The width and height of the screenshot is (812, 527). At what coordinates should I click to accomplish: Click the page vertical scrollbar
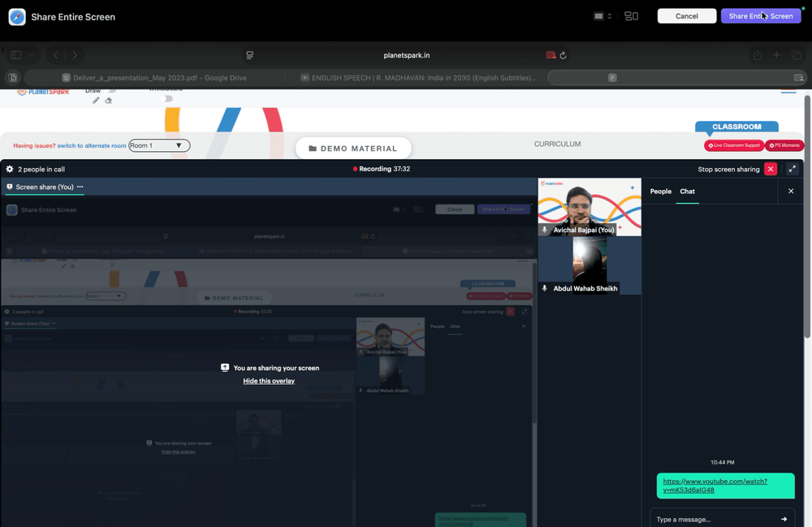[x=807, y=218]
